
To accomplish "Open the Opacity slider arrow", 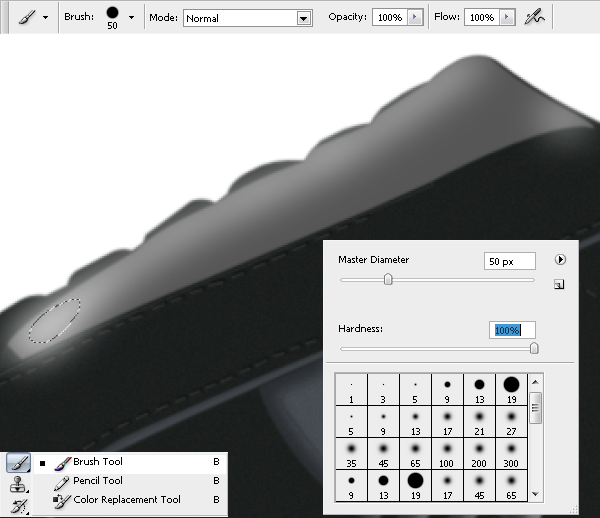I will 415,17.
